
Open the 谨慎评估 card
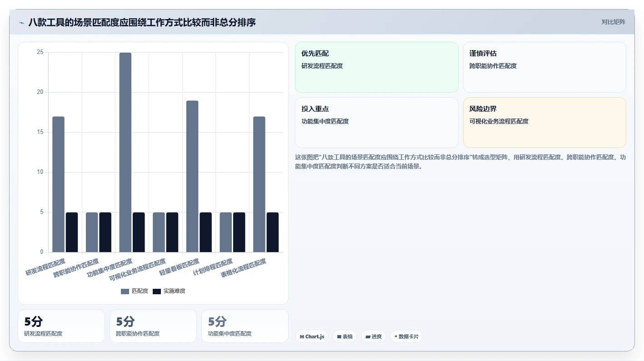pyautogui.click(x=544, y=67)
